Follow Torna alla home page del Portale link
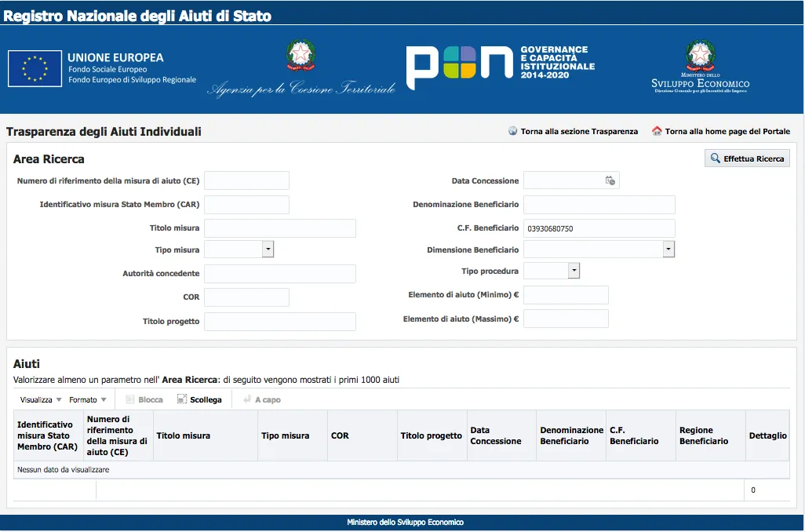805x532 pixels. click(x=727, y=132)
